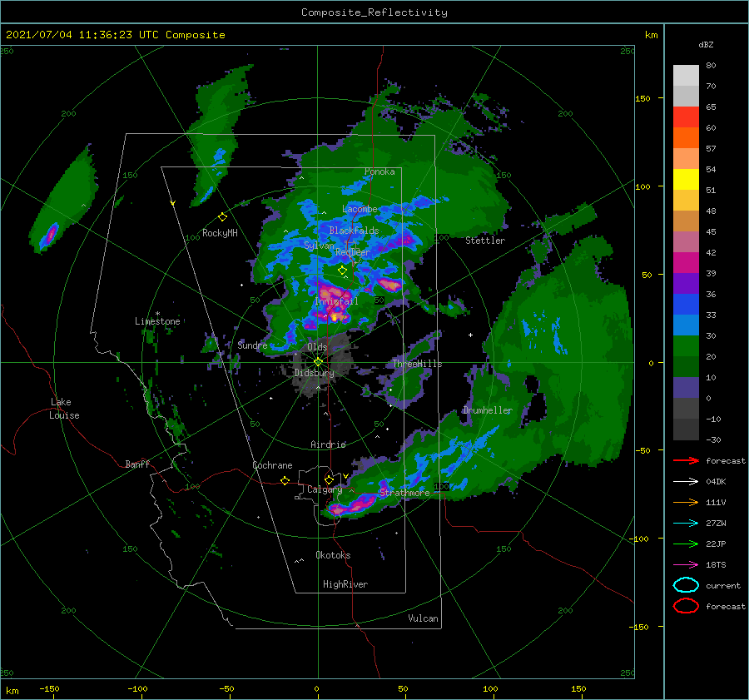Screen dimensions: 749x700
Task: Select the indigo 10-0 dBZ color swatch
Action: (686, 388)
